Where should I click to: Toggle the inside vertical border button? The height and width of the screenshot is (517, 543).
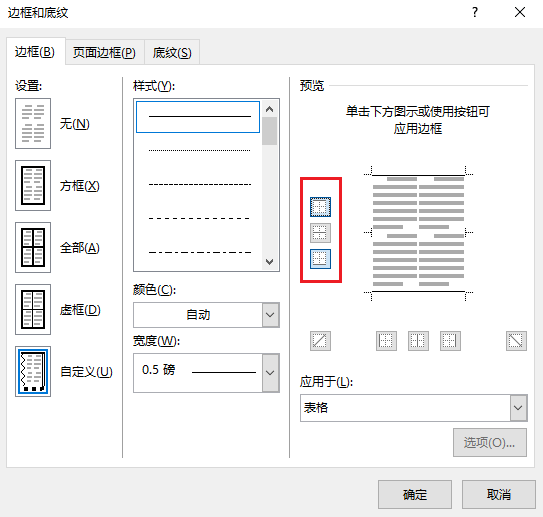(418, 341)
